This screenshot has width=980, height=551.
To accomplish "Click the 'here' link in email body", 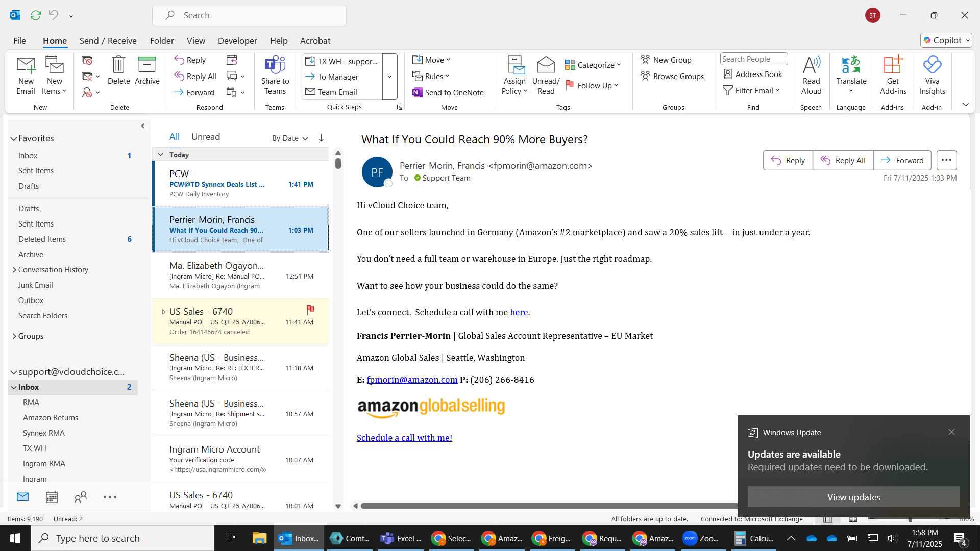I will (x=519, y=312).
